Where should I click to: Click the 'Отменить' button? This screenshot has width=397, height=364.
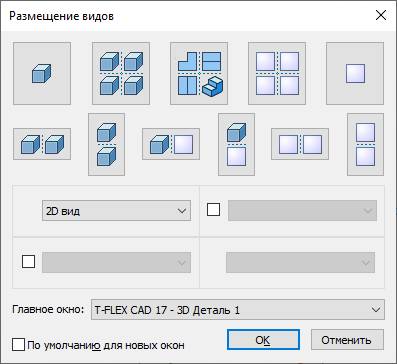pos(347,340)
